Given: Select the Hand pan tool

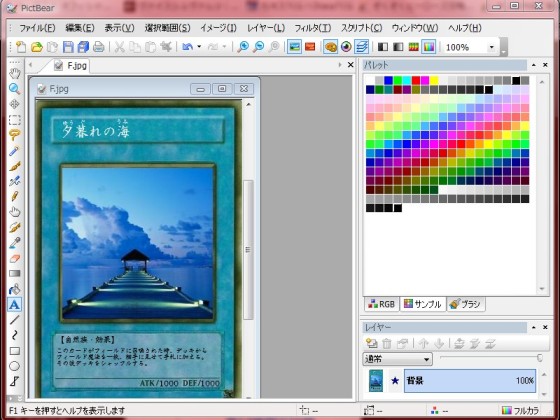Looking at the screenshot, I should 14,74.
